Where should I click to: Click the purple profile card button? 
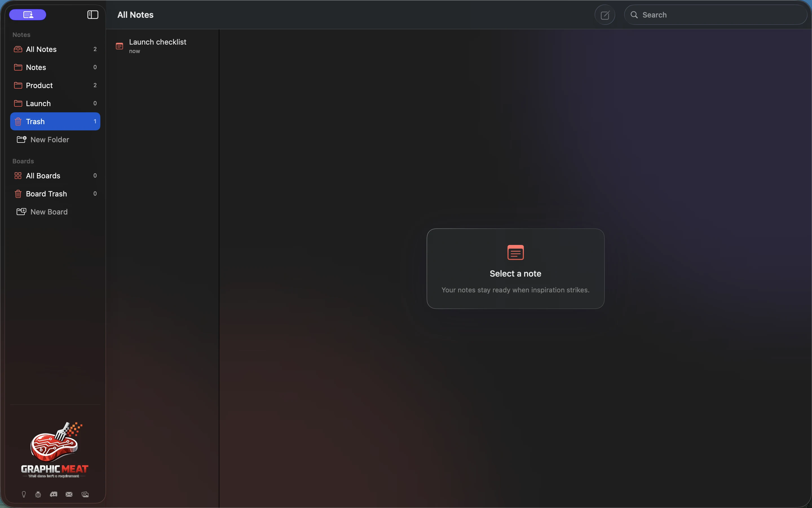(x=28, y=15)
